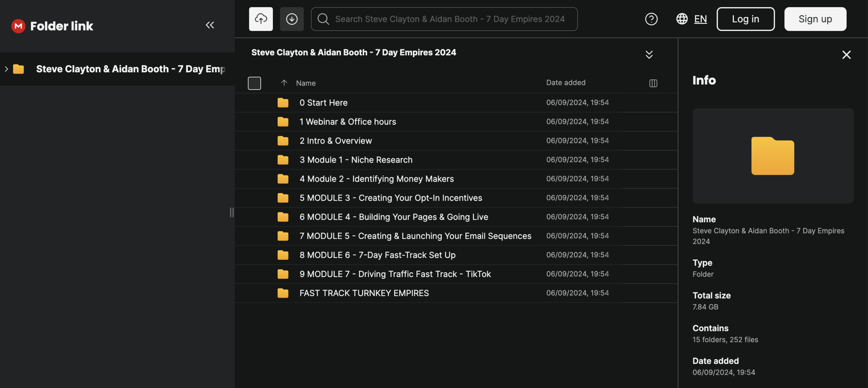Open 3 Module 1 - Niche Research folder
Screen dimensions: 868x388
356,160
